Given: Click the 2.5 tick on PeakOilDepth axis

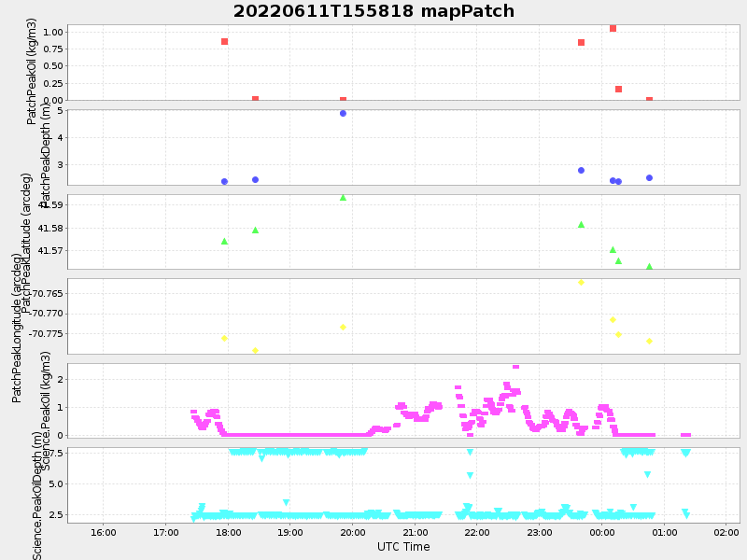Looking at the screenshot, I should click(x=56, y=515).
